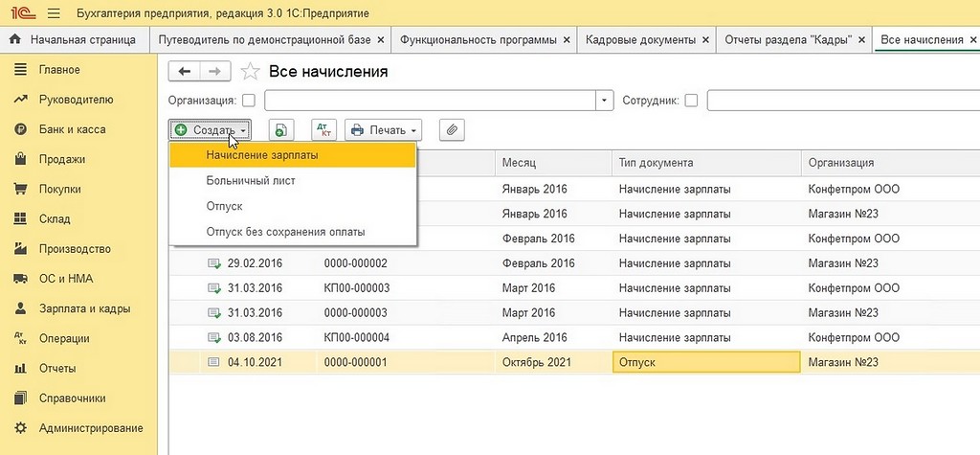The height and width of the screenshot is (455, 980).
Task: Click into the Сотрудник filter field
Action: click(x=844, y=101)
